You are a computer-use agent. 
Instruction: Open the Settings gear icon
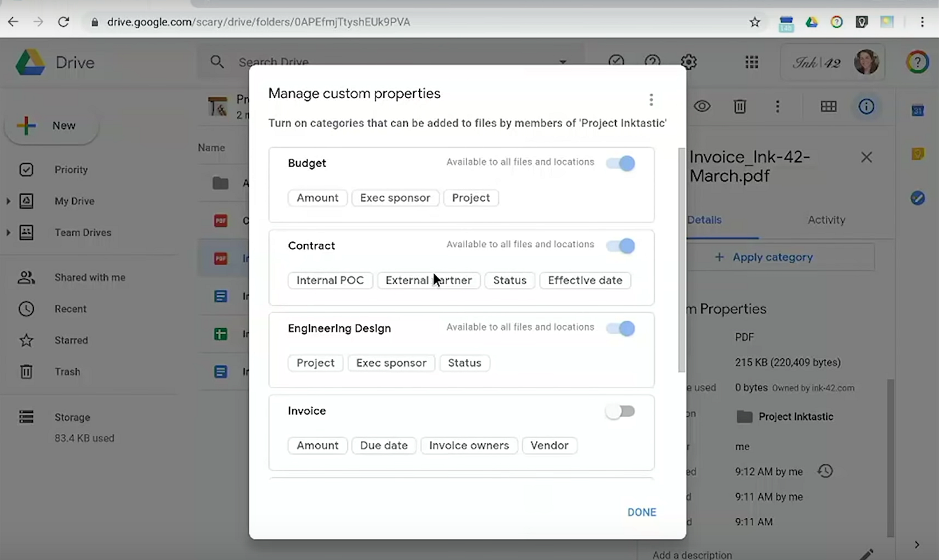point(689,62)
